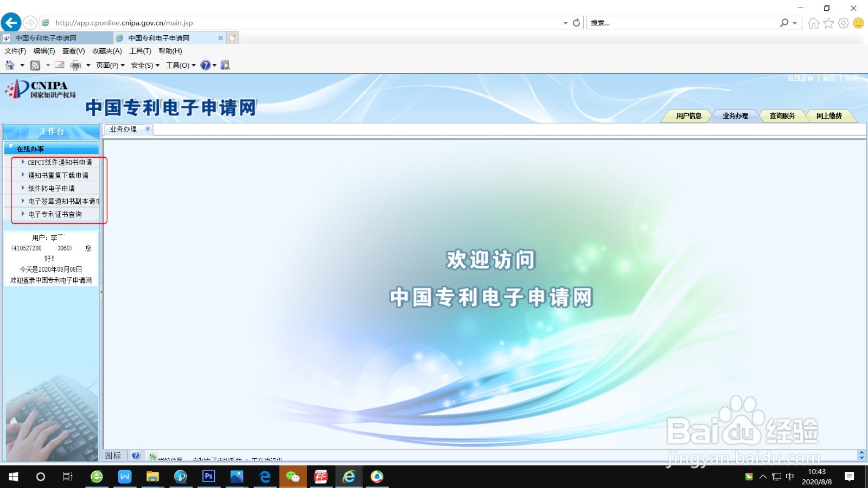Open the Home icon dropdown arrow
Screen dimensions: 868x488
[x=22, y=65]
